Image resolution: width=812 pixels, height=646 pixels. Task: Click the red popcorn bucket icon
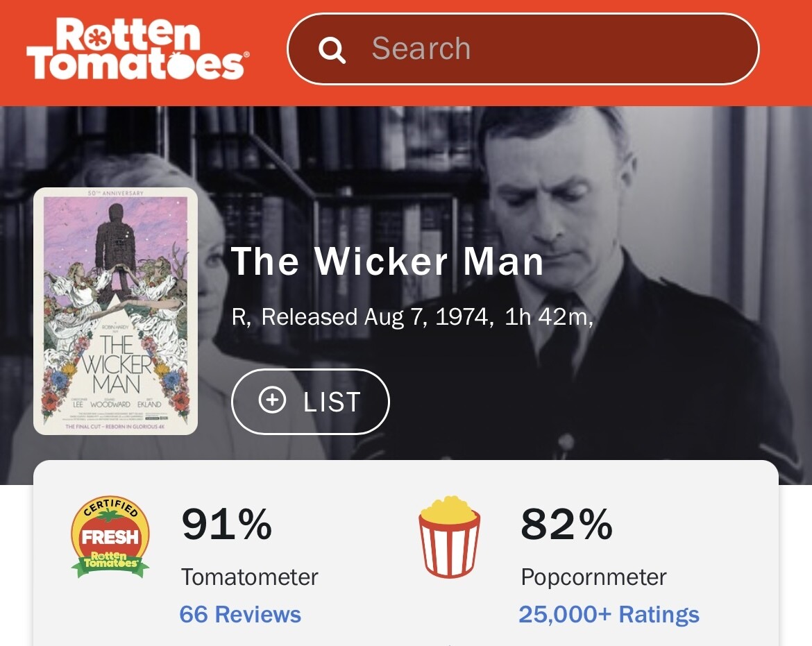[449, 536]
